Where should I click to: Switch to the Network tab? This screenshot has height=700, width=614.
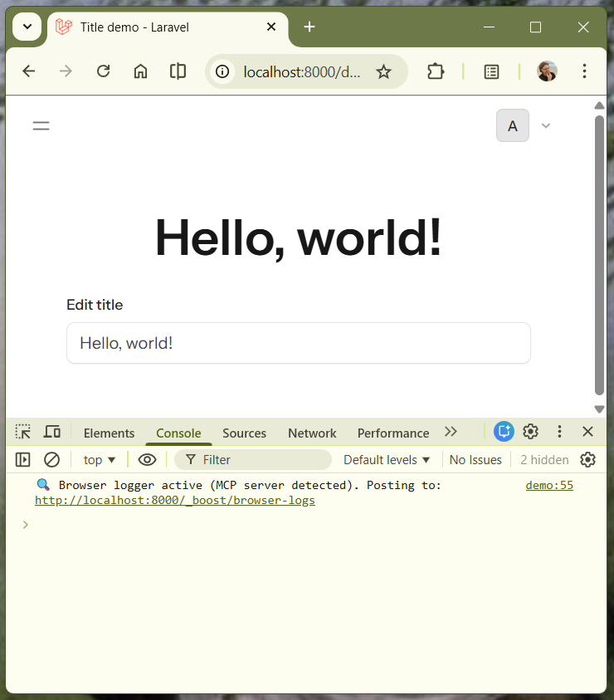click(312, 433)
